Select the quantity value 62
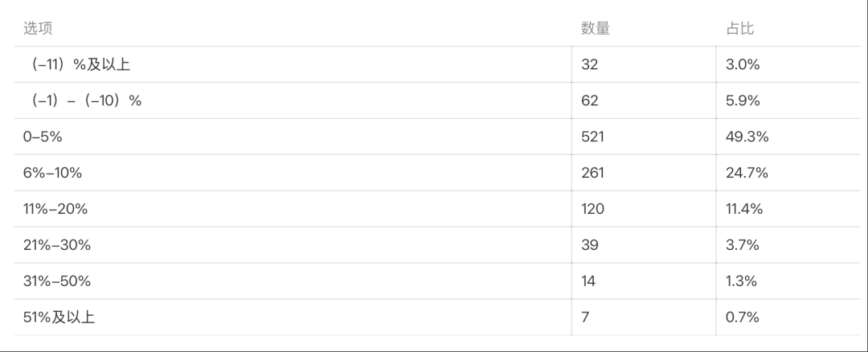Image resolution: width=868 pixels, height=352 pixels. 590,101
